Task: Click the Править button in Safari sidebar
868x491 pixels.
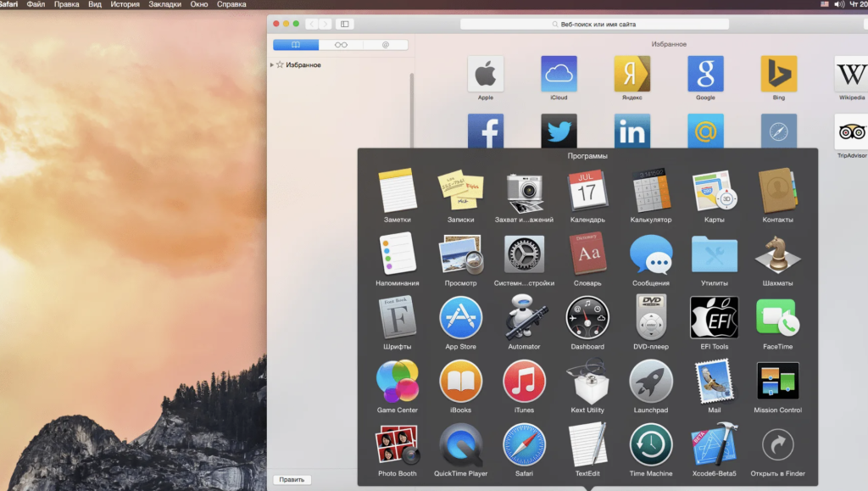Action: coord(292,479)
